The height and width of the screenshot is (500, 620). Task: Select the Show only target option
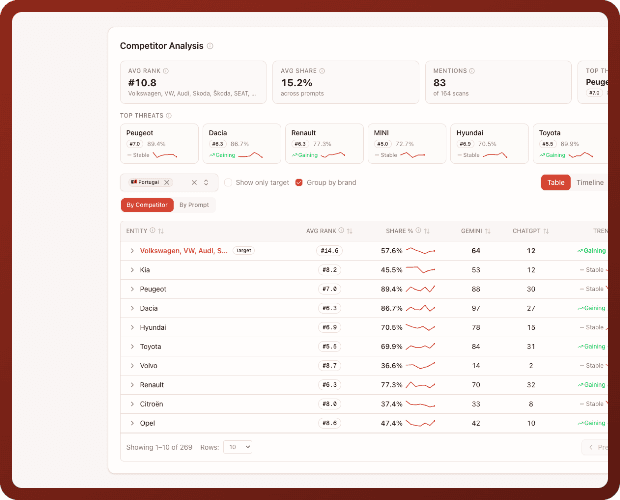pos(228,183)
